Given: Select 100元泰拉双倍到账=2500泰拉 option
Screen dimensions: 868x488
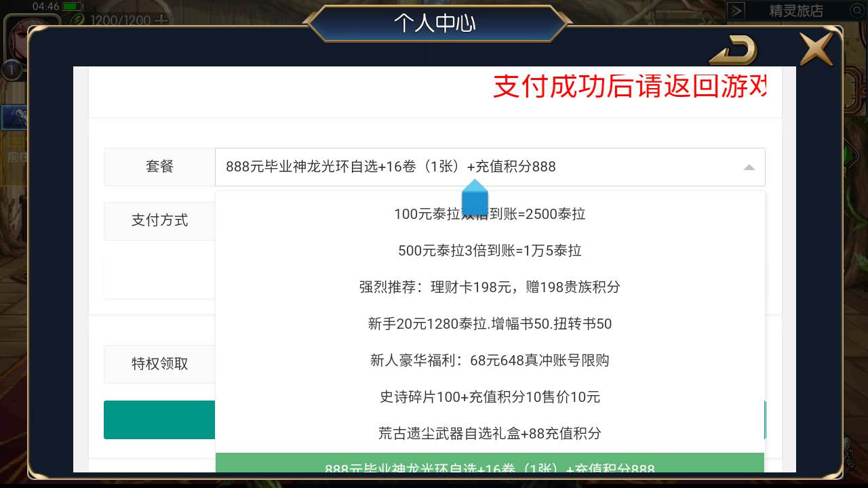Looking at the screenshot, I should point(490,214).
